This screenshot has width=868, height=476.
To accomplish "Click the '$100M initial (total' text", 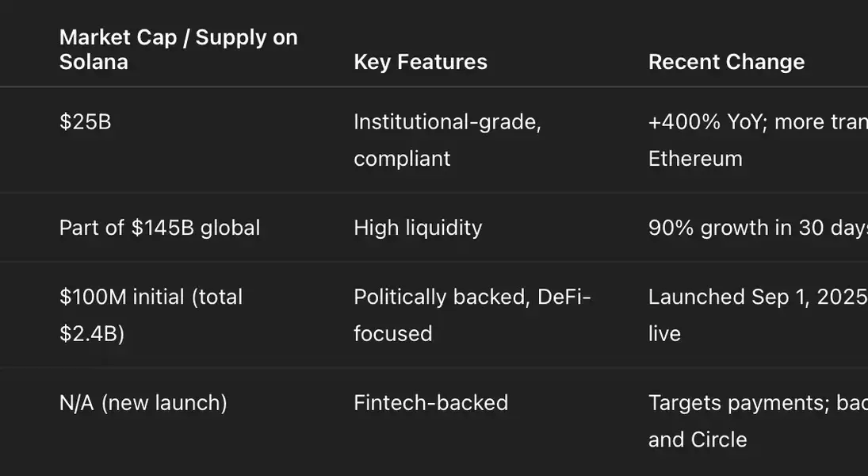I will pyautogui.click(x=151, y=297).
